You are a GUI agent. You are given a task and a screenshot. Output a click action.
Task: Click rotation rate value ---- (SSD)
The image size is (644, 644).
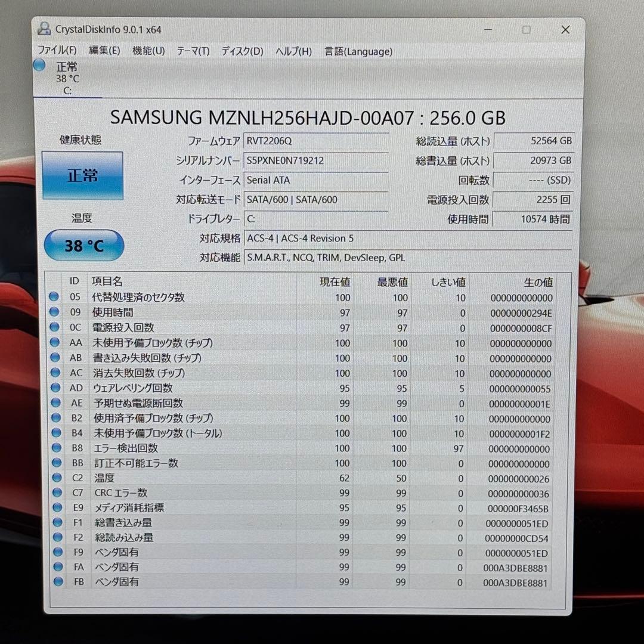pyautogui.click(x=533, y=180)
